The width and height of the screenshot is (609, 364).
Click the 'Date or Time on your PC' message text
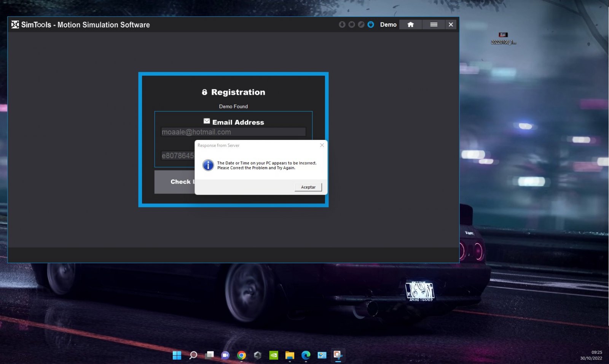pos(267,165)
